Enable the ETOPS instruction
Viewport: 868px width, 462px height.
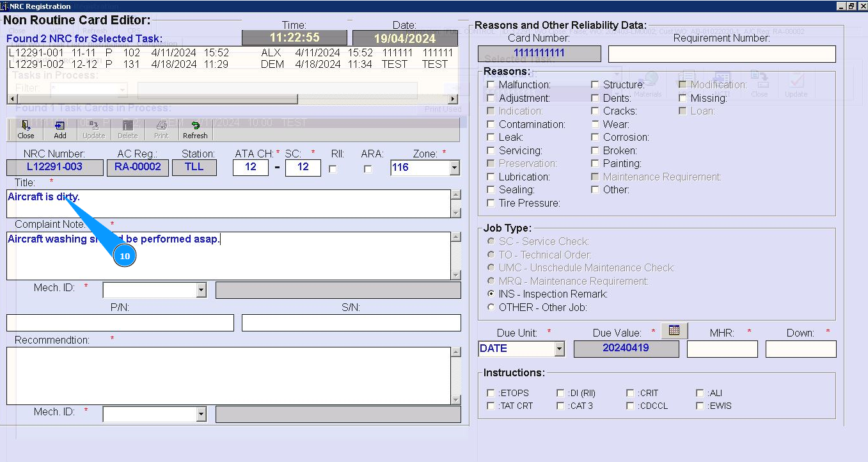pos(491,393)
